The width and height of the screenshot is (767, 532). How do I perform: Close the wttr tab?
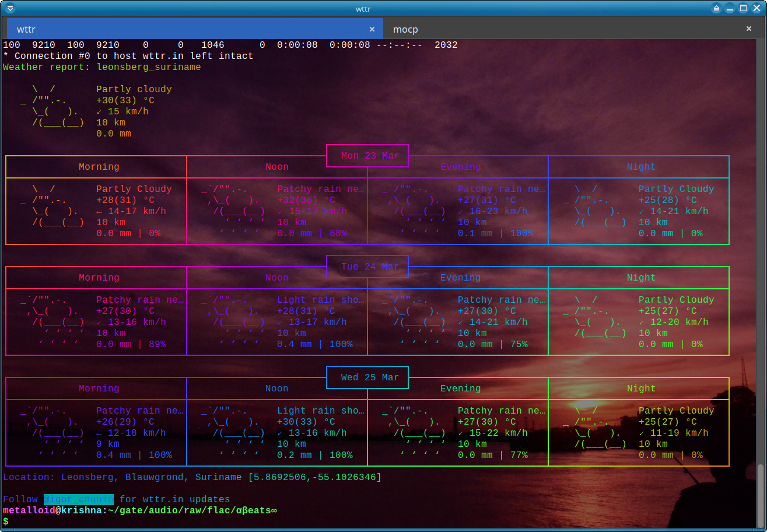click(372, 29)
